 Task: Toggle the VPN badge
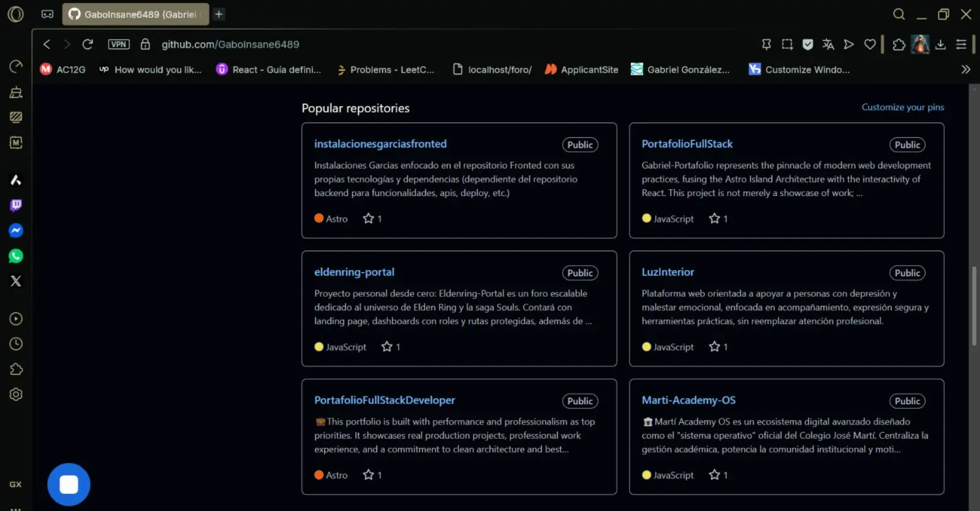tap(119, 44)
